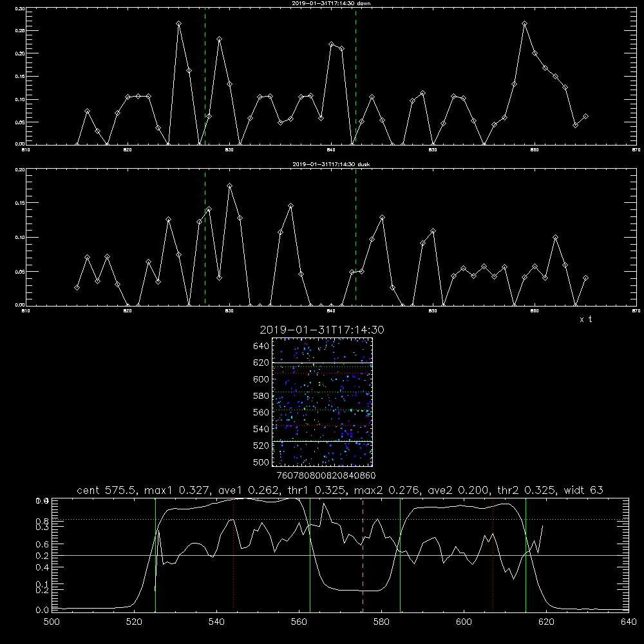644x644 pixels.
Task: Click the blue dotted horizontal threshold line in bottom plot
Action: click(340, 520)
